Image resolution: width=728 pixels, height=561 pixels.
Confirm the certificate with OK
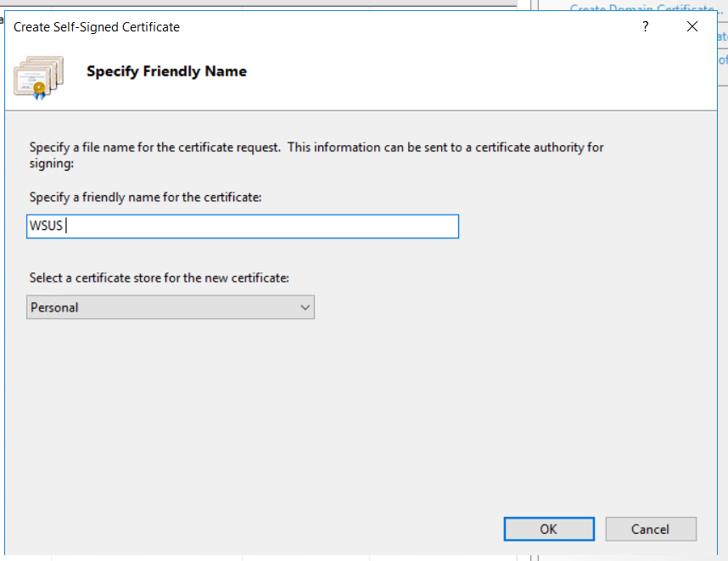coord(548,529)
